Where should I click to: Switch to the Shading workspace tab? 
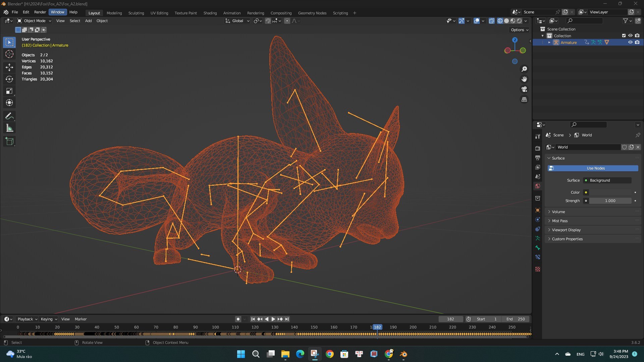pos(210,13)
